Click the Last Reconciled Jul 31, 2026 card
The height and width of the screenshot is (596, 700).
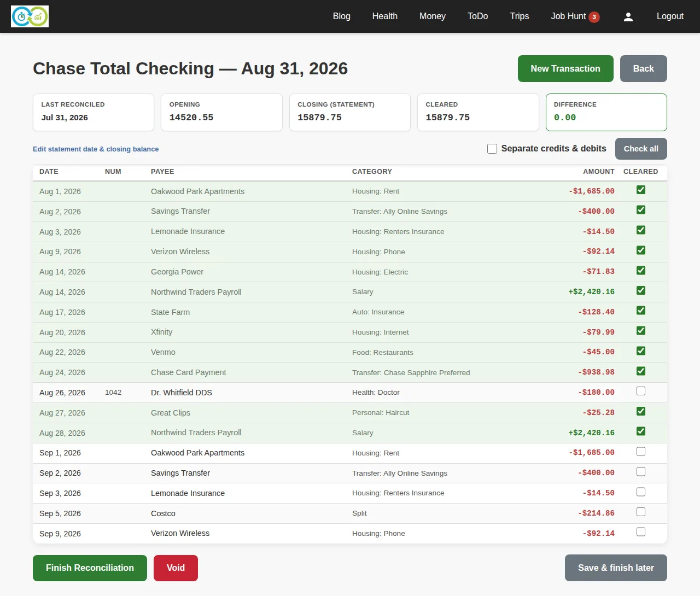[94, 112]
